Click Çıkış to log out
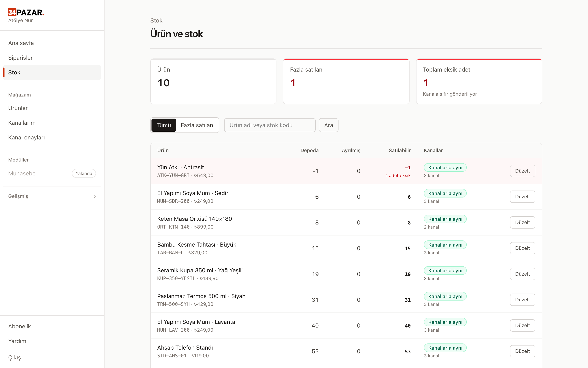 point(14,358)
